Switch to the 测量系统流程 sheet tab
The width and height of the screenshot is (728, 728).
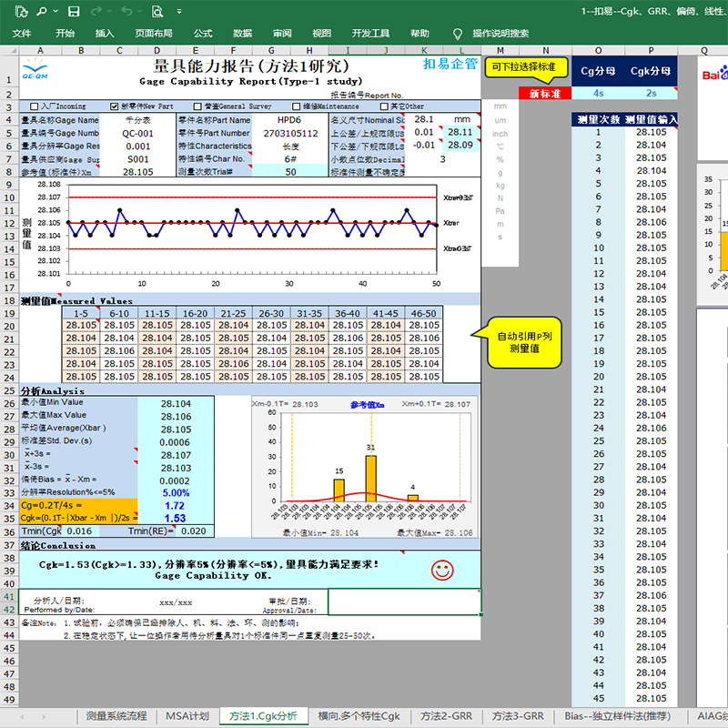pyautogui.click(x=116, y=716)
